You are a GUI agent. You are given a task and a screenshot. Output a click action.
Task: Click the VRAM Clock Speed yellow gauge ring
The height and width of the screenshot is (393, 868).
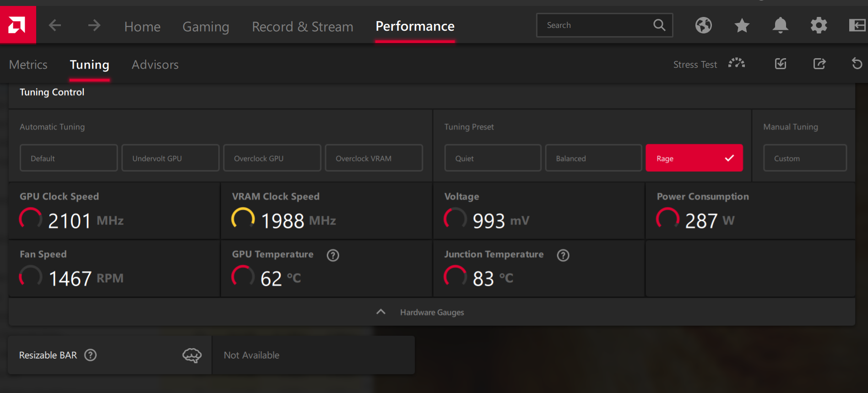[243, 219]
